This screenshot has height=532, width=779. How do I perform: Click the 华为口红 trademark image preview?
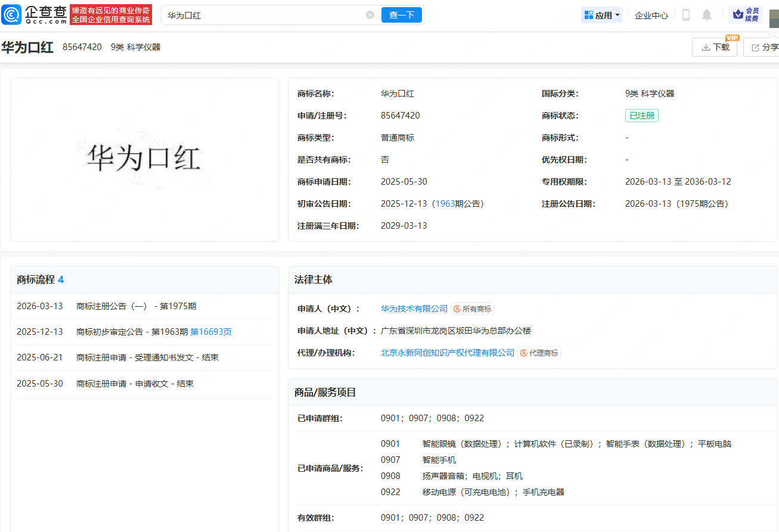click(144, 160)
